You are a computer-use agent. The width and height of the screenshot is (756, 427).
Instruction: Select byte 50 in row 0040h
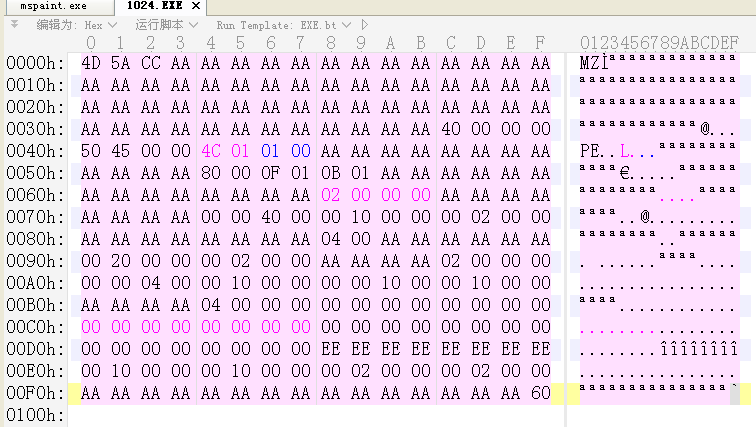[x=91, y=151]
